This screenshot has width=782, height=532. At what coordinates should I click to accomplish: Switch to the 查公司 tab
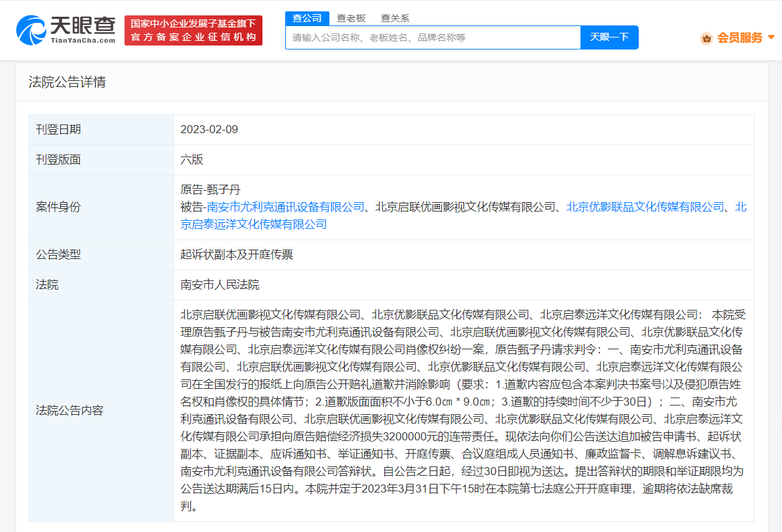coord(307,18)
